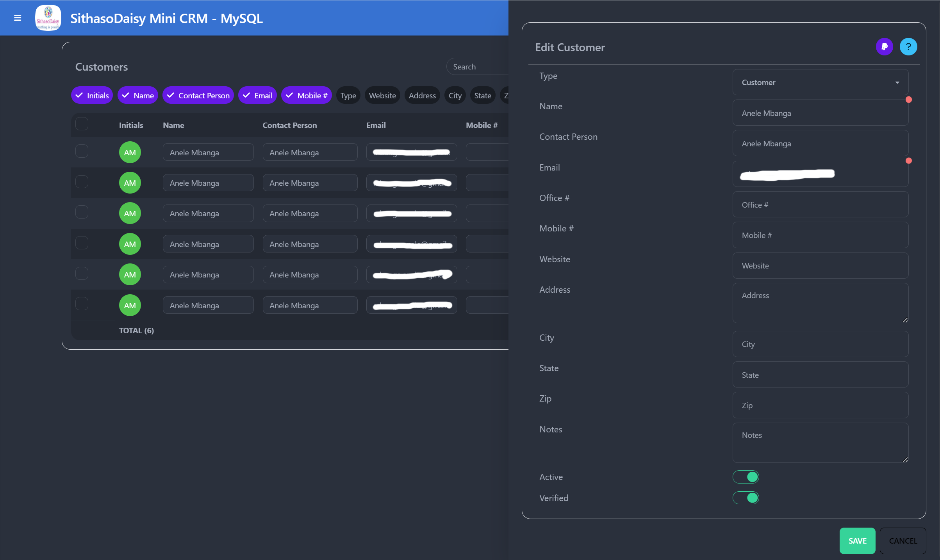Image resolution: width=940 pixels, height=560 pixels.
Task: Click the first row's AM initials avatar
Action: 130,153
